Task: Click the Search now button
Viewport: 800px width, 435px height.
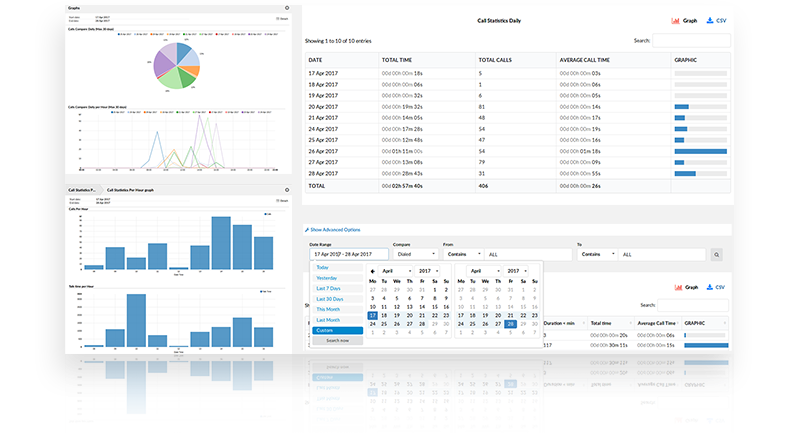Action: pyautogui.click(x=337, y=341)
